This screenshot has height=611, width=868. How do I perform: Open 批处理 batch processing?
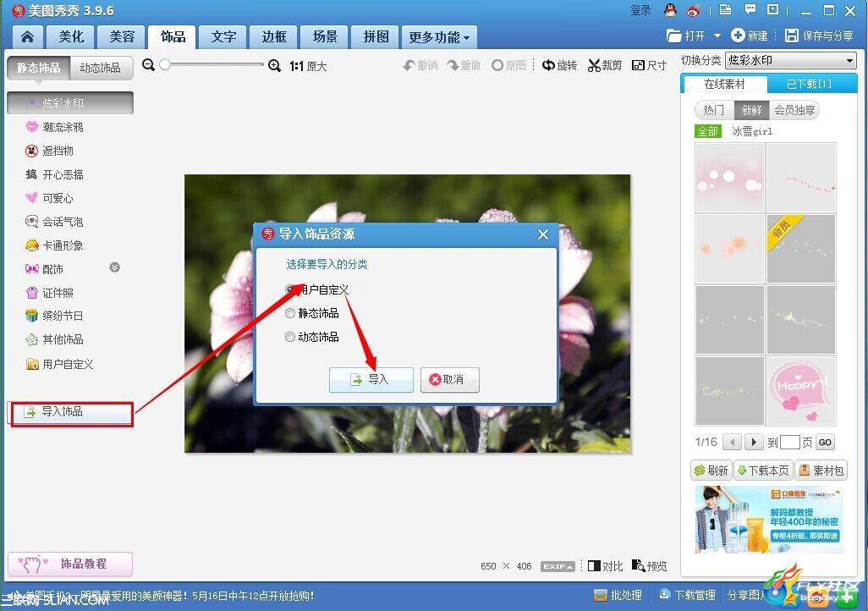pyautogui.click(x=618, y=595)
